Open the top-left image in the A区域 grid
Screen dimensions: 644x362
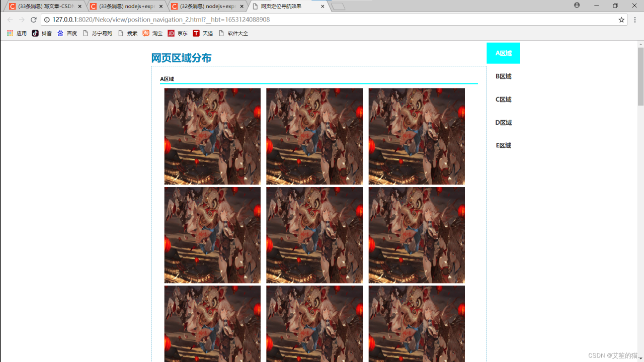click(x=212, y=136)
